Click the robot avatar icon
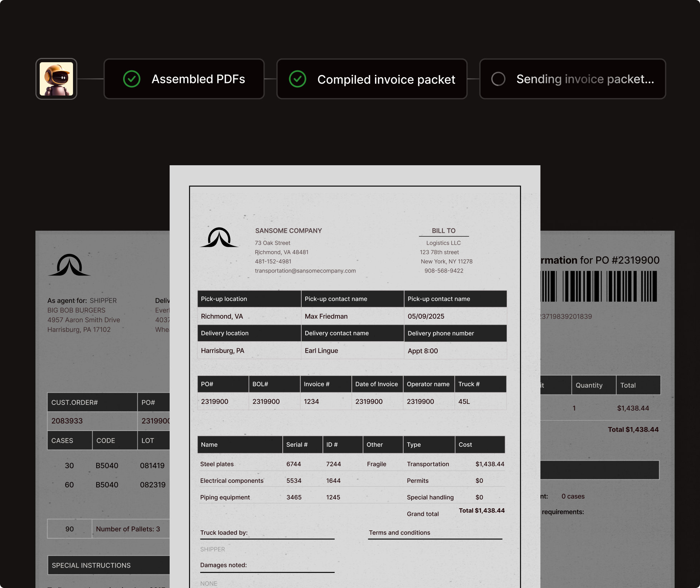700x588 pixels. 56,79
